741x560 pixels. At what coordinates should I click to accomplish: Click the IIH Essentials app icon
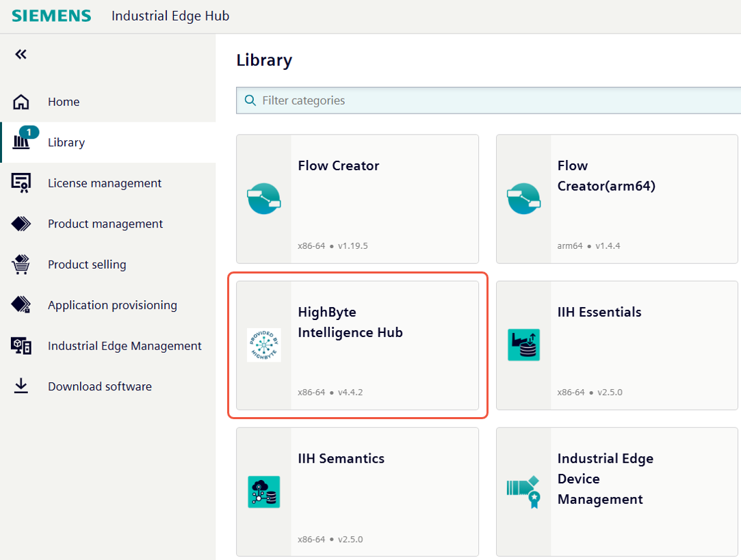[x=523, y=345]
